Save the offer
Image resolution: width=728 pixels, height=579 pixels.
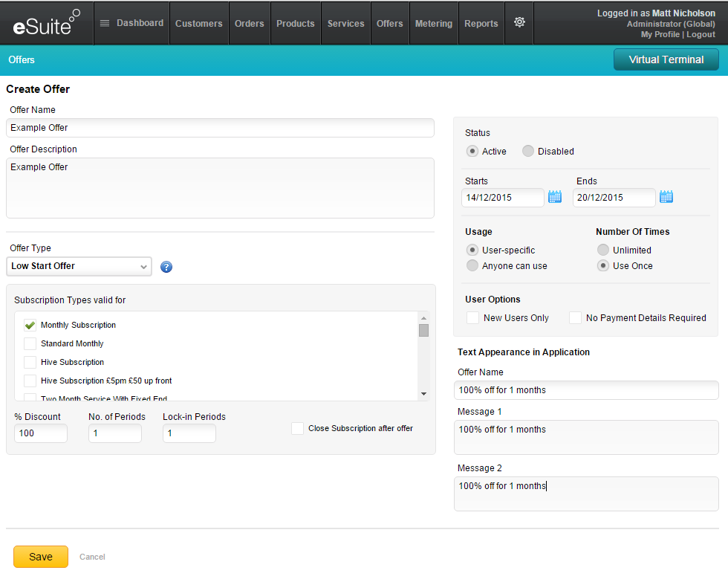41,557
